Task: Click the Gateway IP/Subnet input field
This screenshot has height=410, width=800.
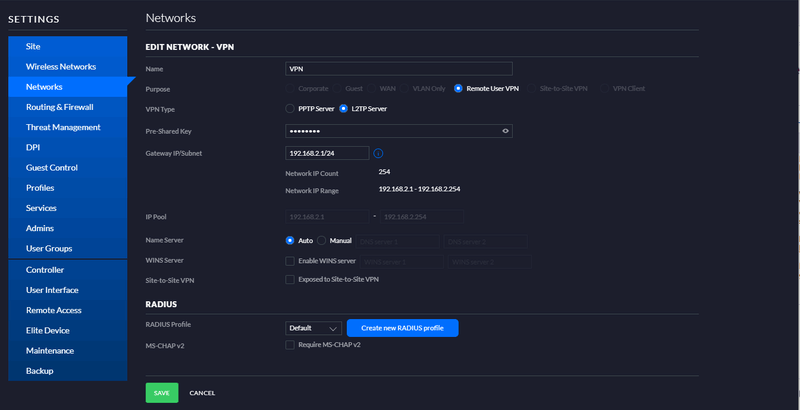Action: point(327,153)
